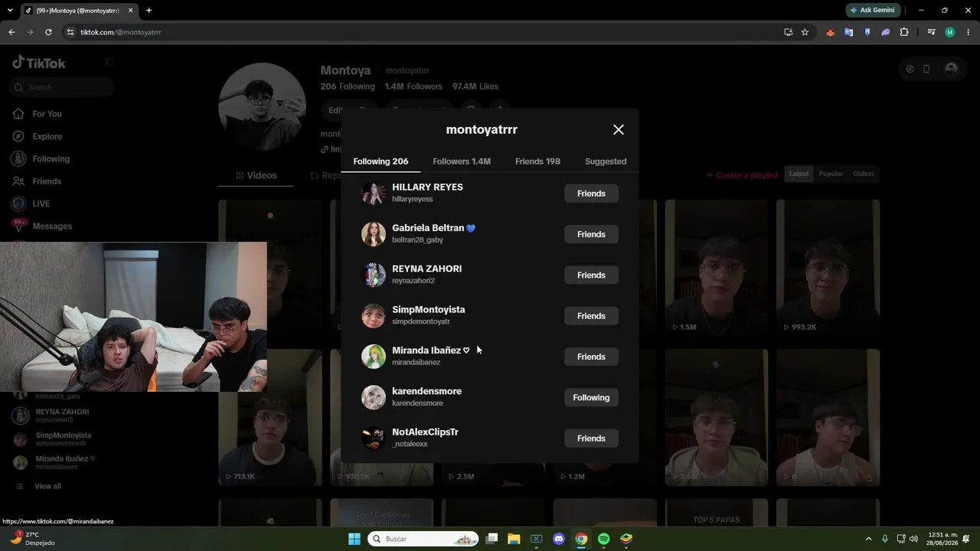Select the Suggested tab

point(606,161)
